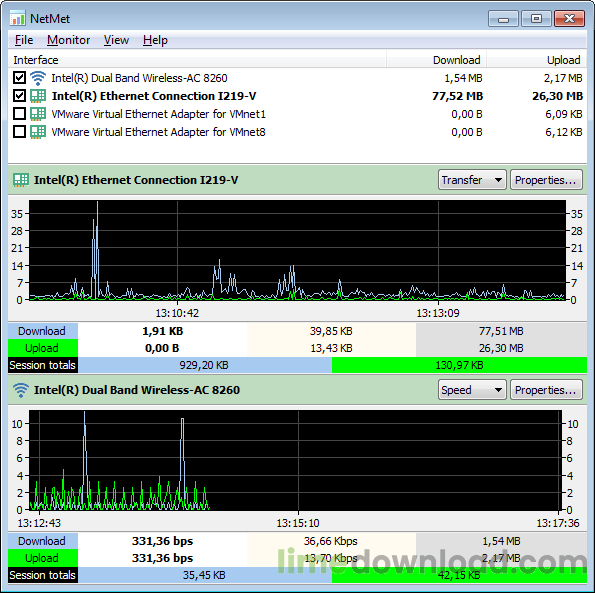
Task: Click the Ethernet icon in the I219-V graph header
Action: [21, 180]
